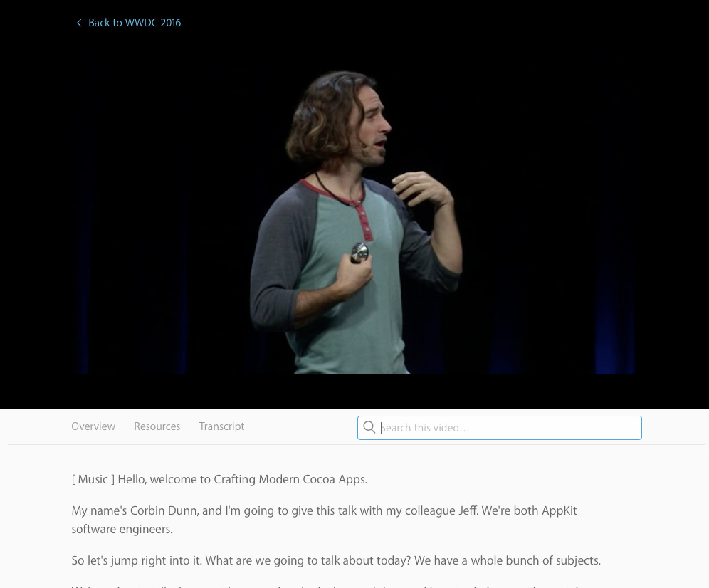
Task: Click the magnifying glass search icon
Action: 369,427
